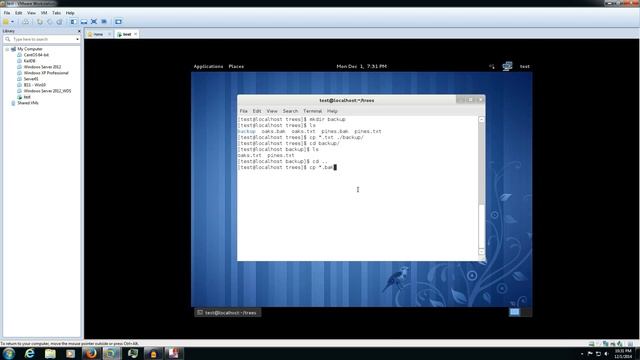Image resolution: width=640 pixels, height=360 pixels.
Task: Switch to the Home tab
Action: pyautogui.click(x=98, y=34)
